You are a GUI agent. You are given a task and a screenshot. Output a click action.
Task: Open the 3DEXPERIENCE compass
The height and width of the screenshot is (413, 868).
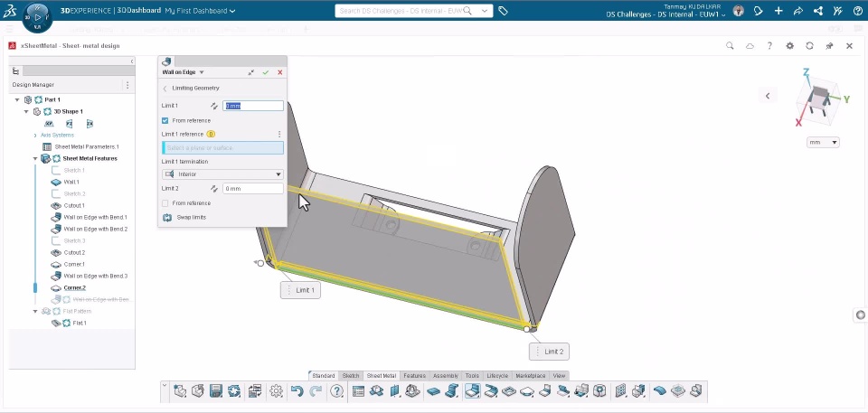point(37,17)
